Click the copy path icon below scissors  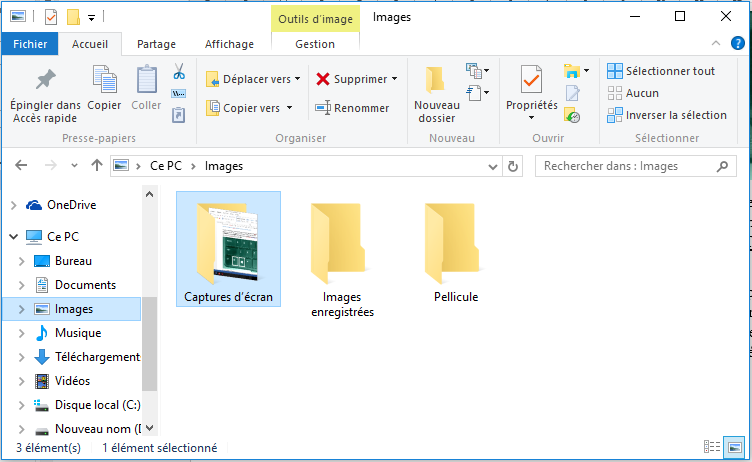point(178,94)
